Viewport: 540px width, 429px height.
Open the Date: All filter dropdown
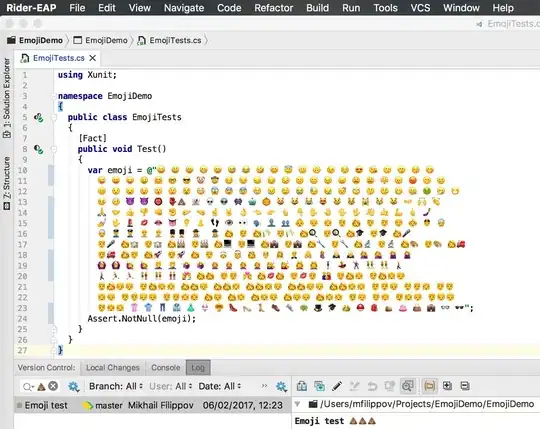pos(220,386)
